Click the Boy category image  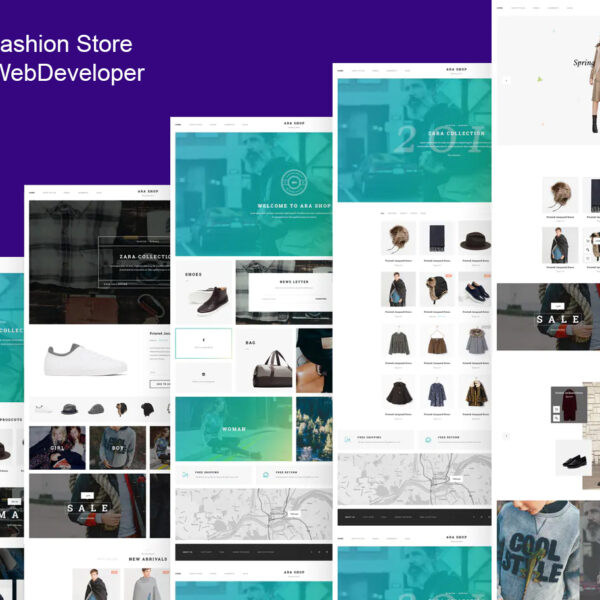(117, 447)
